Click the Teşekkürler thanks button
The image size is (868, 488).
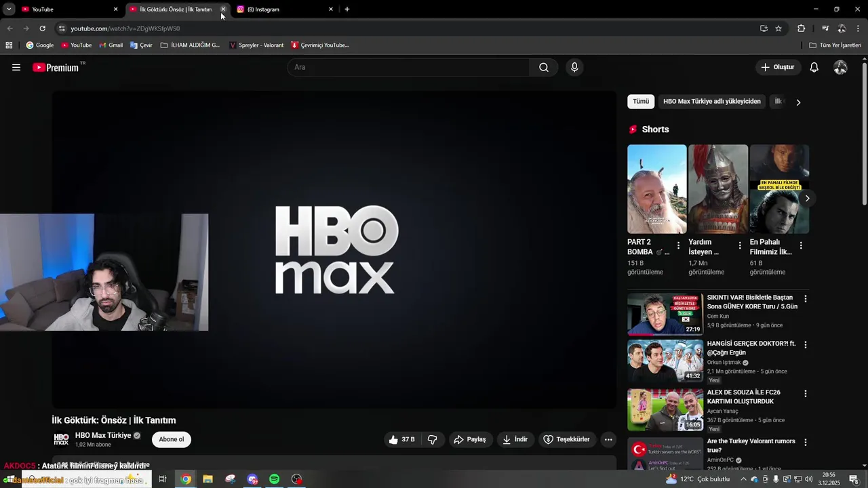566,439
